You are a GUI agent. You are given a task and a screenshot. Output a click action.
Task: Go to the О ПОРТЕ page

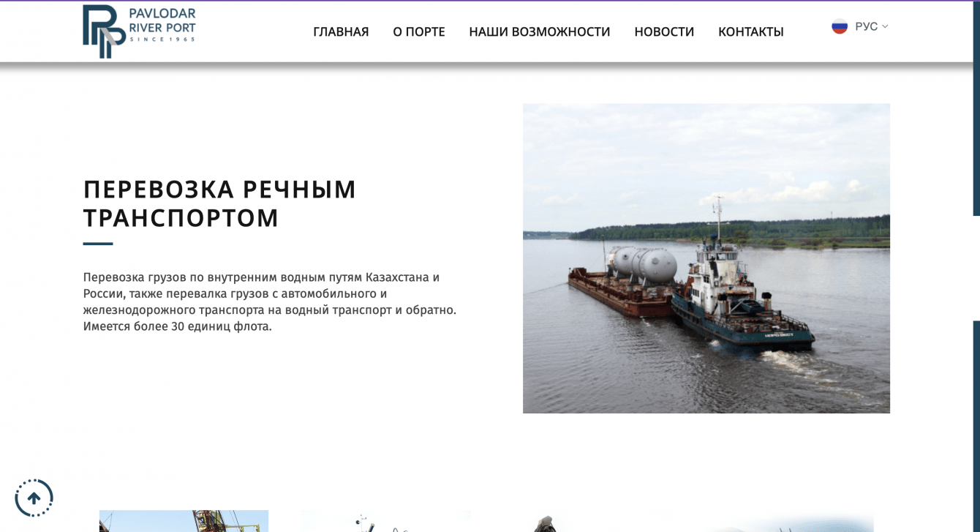click(x=419, y=31)
